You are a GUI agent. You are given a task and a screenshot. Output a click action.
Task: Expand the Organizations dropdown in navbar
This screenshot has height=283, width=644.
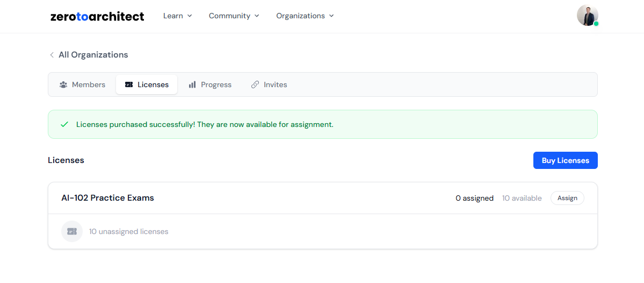[305, 16]
